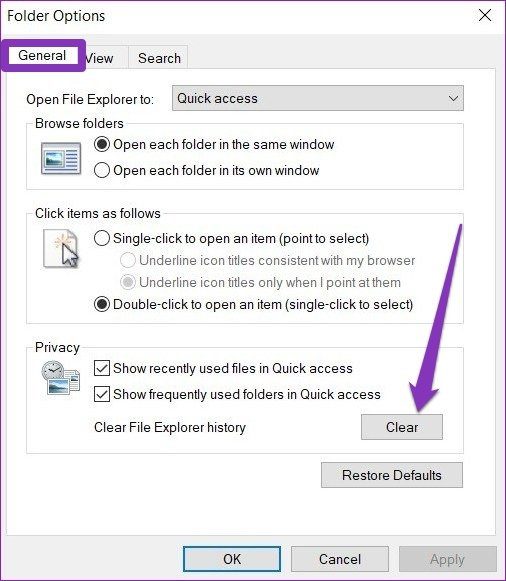
Task: Close the Folder Options dialog
Action: tap(485, 16)
